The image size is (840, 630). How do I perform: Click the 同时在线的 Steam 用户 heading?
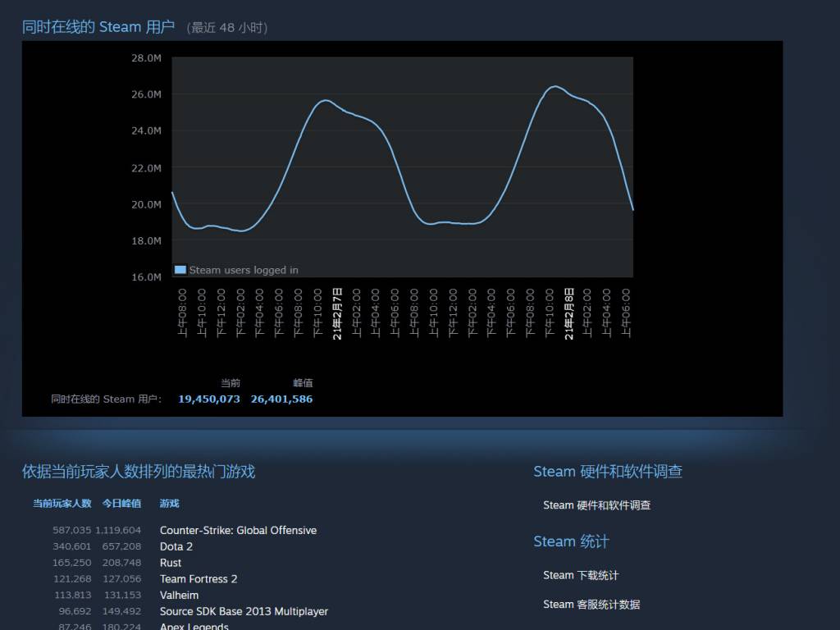[x=98, y=27]
